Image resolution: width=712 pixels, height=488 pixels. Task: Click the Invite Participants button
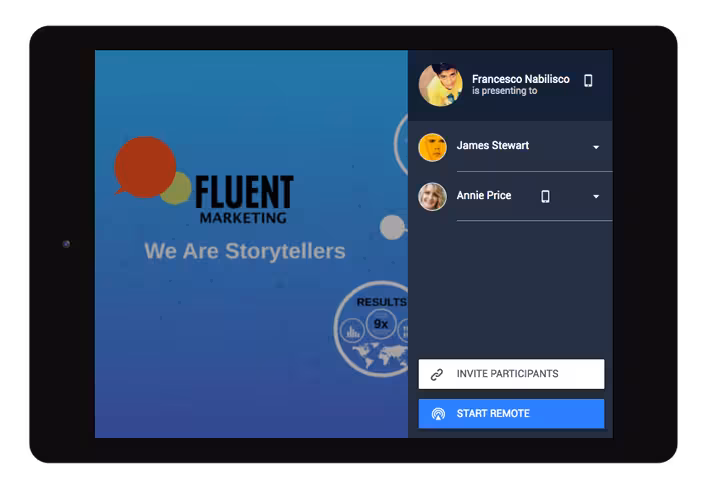511,374
